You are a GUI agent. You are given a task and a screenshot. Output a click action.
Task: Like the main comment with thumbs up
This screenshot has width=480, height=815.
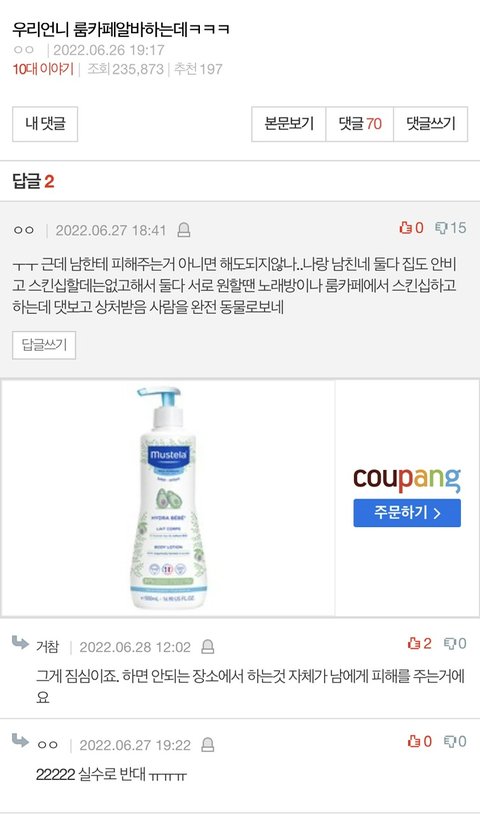(411, 228)
